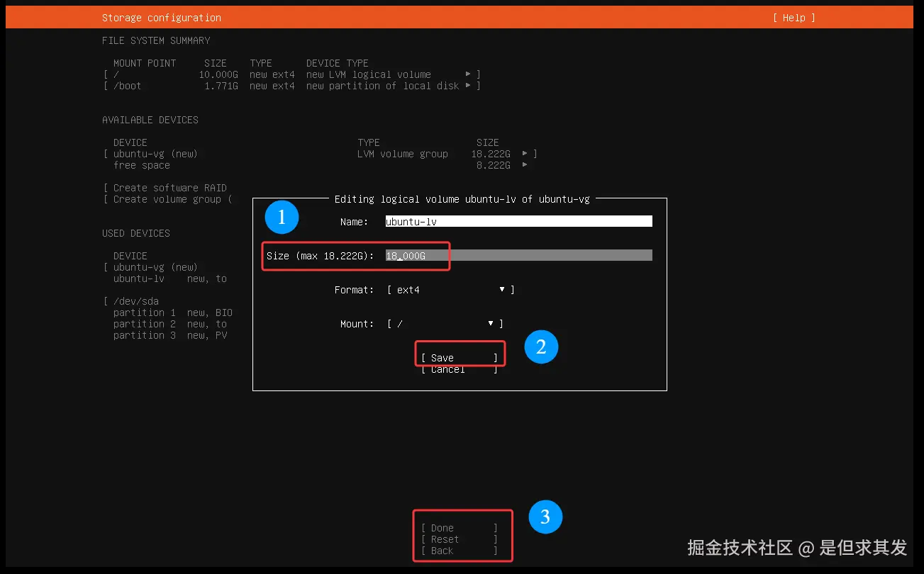Image resolution: width=924 pixels, height=574 pixels.
Task: Open the Mount dropdown showing /
Action: click(490, 323)
